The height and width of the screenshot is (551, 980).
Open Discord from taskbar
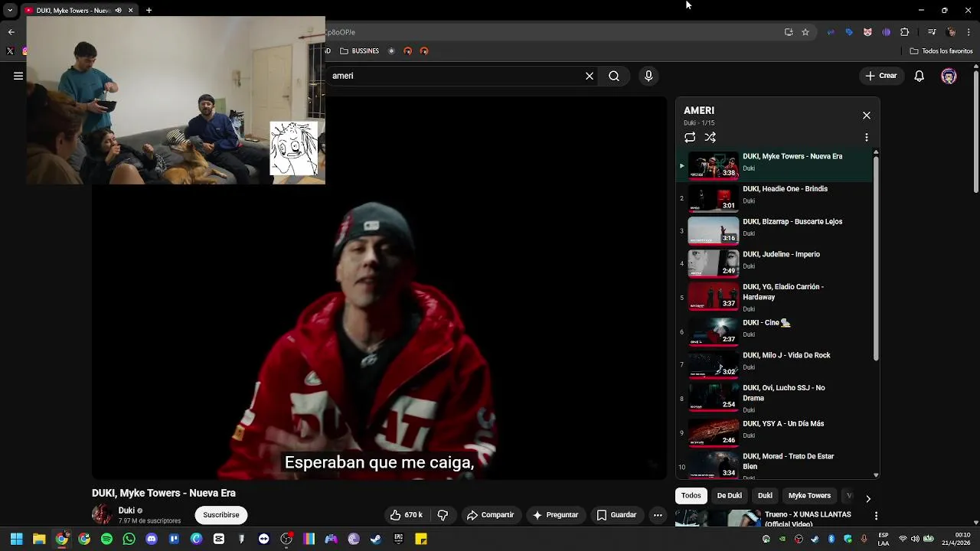click(x=152, y=539)
